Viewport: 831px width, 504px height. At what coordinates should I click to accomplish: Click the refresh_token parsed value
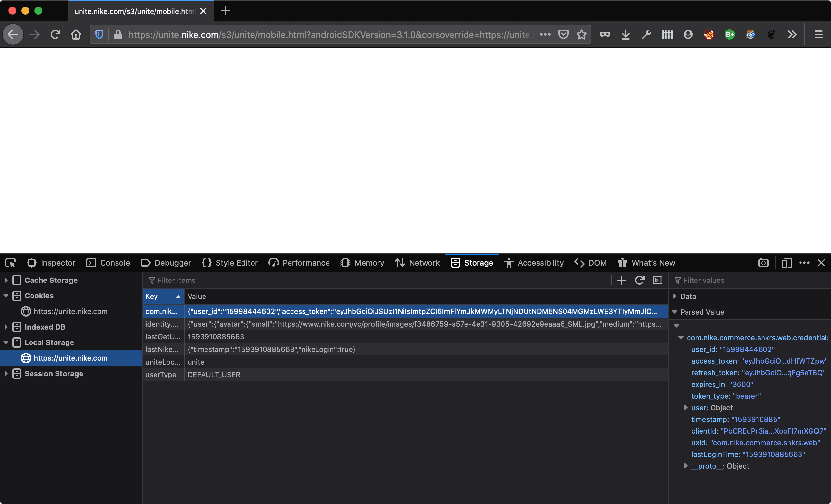point(784,373)
